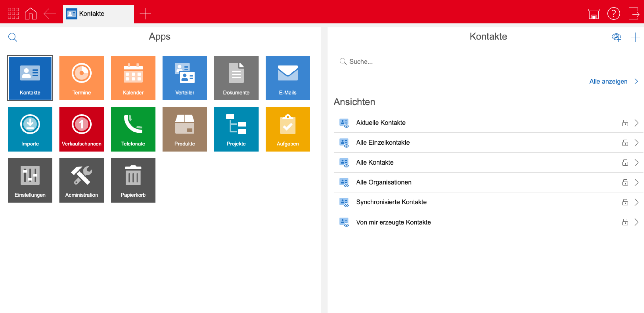Open the Von mir erzeugte Kontakte view
The width and height of the screenshot is (644, 313).
488,222
